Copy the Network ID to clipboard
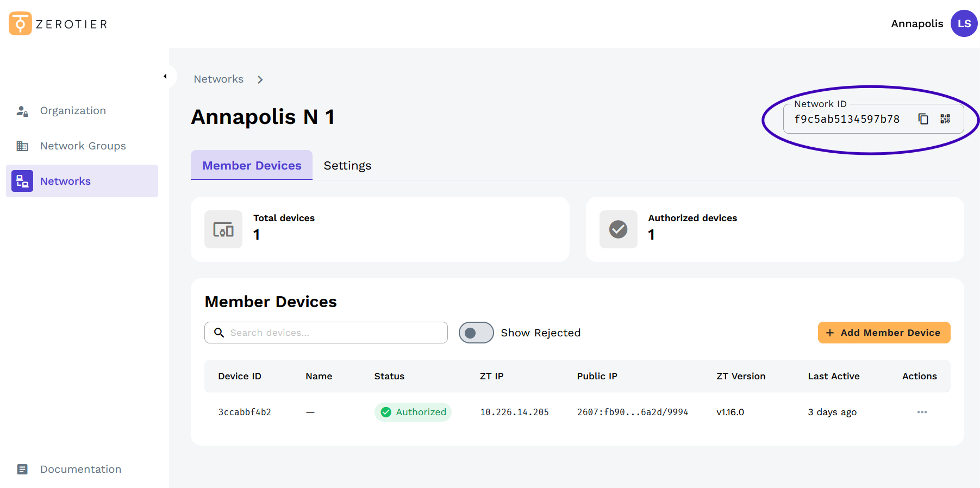The height and width of the screenshot is (488, 980). click(x=923, y=119)
